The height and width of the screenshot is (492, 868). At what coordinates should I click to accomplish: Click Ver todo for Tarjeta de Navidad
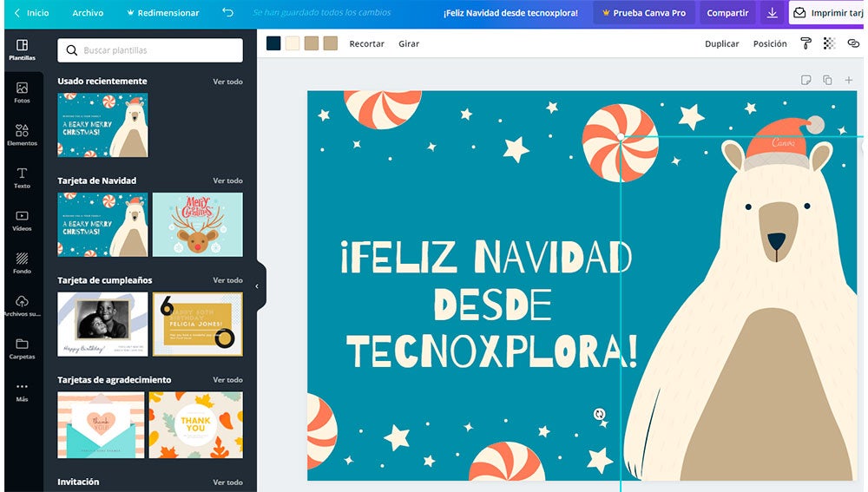[227, 180]
